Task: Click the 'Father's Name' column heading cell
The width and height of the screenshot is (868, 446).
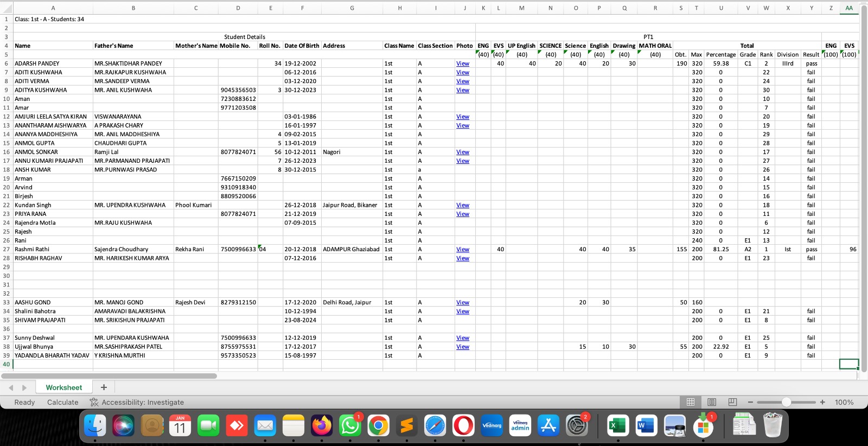Action: tap(133, 46)
